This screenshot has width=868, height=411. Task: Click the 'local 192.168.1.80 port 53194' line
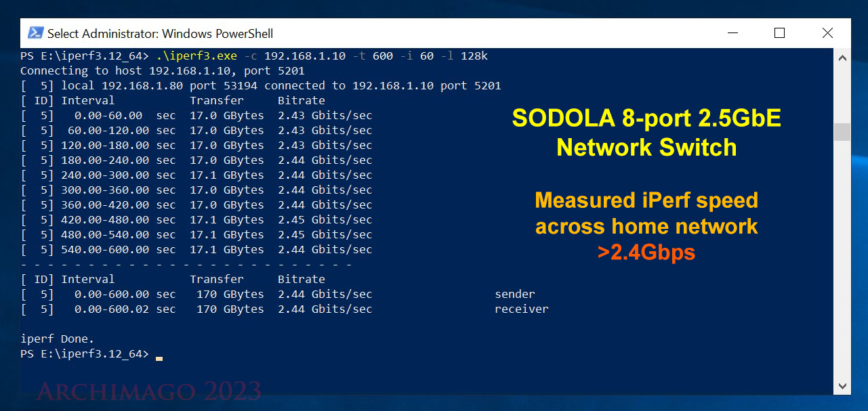(261, 85)
